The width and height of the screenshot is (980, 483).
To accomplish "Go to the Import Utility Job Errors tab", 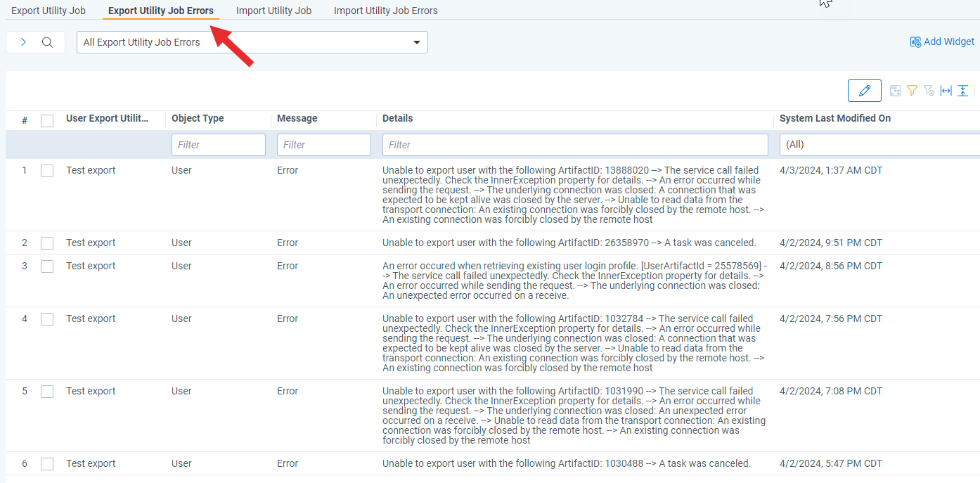I will pos(385,11).
